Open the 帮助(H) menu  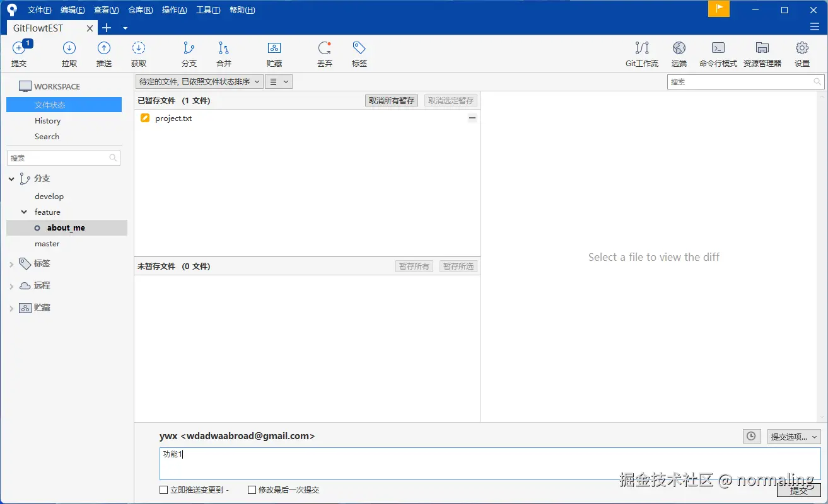coord(242,10)
